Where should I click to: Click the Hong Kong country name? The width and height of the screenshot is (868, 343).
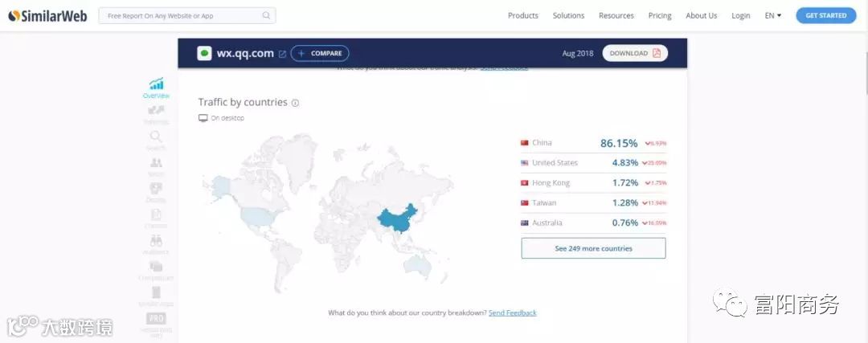tap(551, 182)
